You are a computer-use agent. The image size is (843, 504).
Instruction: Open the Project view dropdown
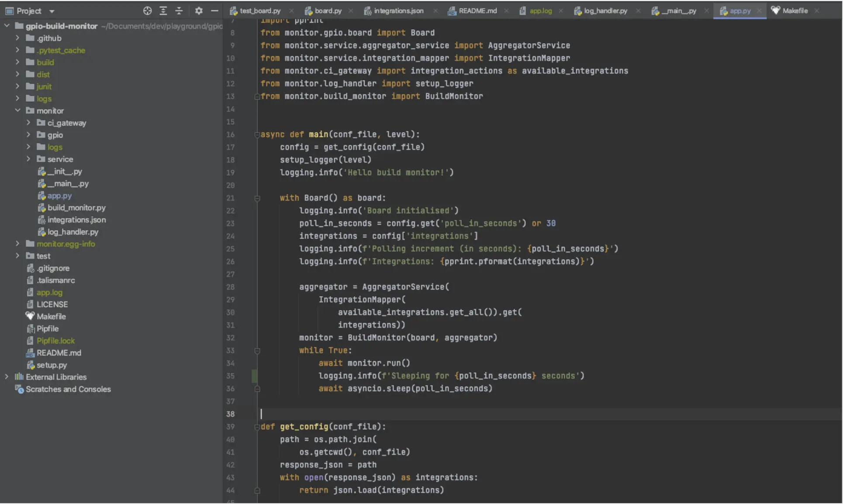point(52,11)
